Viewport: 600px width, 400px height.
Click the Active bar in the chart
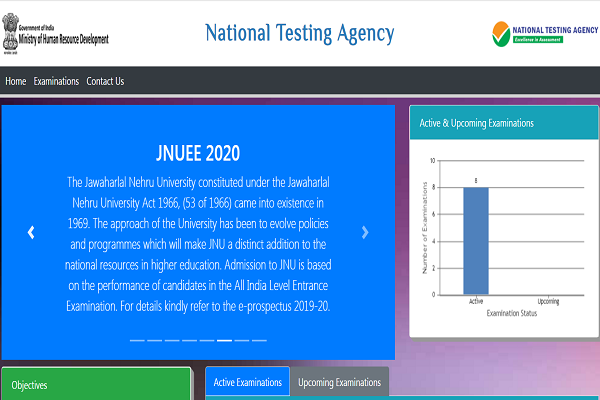click(476, 241)
